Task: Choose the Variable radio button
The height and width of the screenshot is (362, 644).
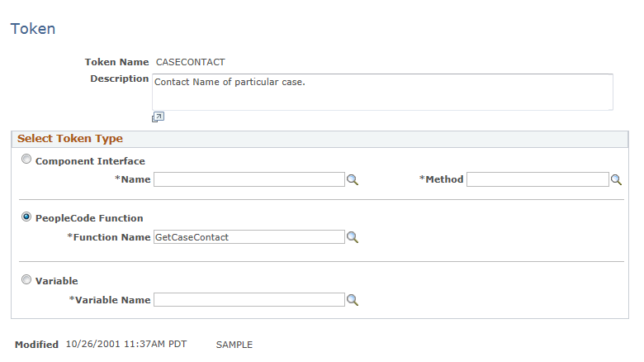Action: point(26,279)
